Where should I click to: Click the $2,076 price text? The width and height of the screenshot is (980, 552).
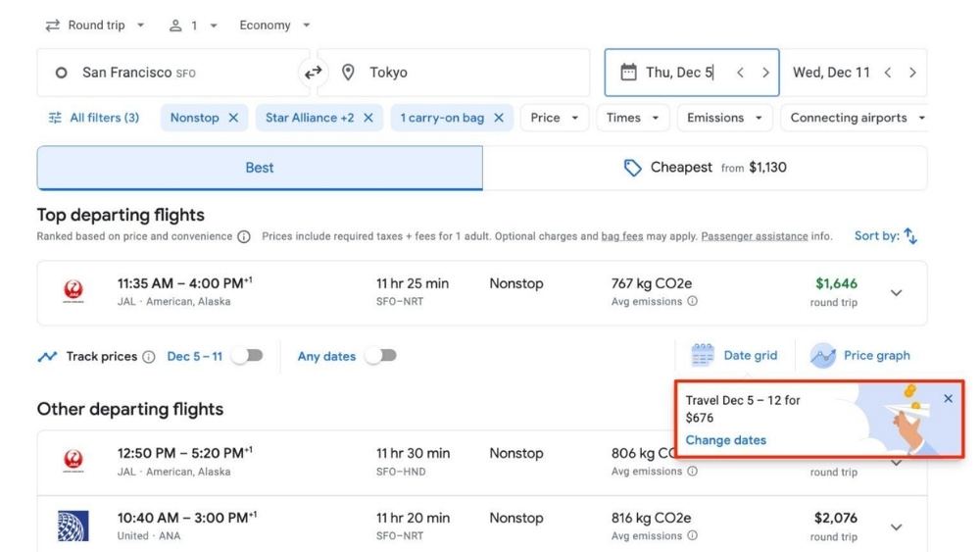click(x=836, y=519)
